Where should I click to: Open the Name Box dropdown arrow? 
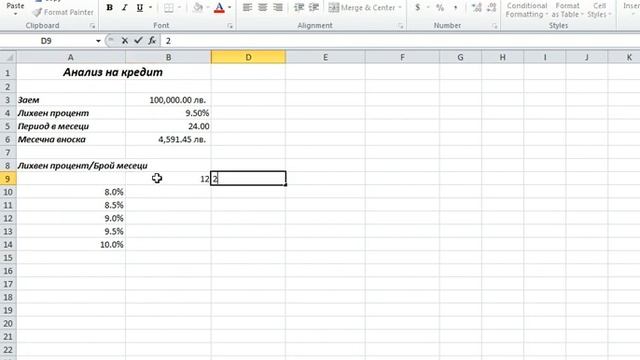tap(98, 41)
